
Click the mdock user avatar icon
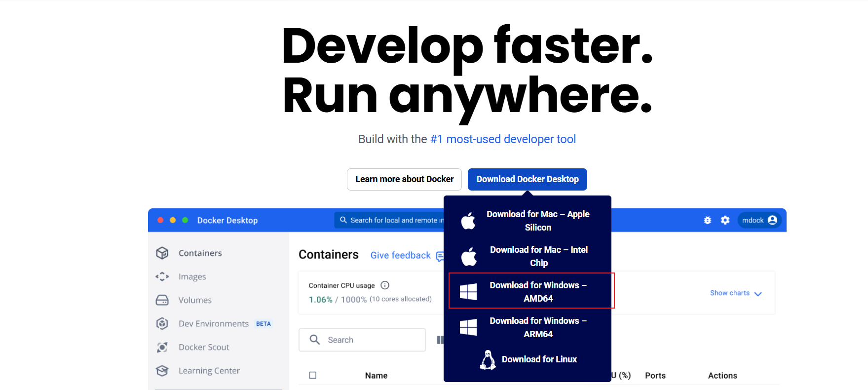773,220
